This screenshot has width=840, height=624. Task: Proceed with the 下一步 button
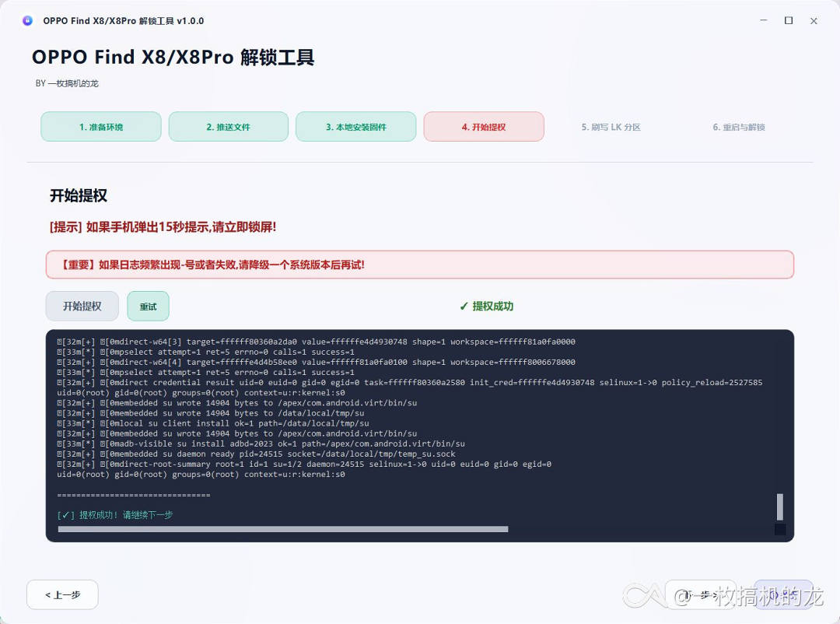coord(701,594)
